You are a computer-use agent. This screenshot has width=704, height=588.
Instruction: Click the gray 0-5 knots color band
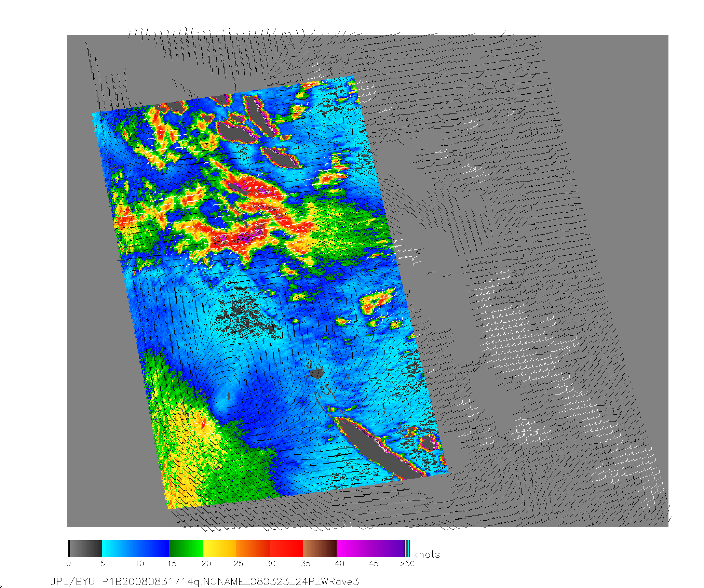coord(85,549)
